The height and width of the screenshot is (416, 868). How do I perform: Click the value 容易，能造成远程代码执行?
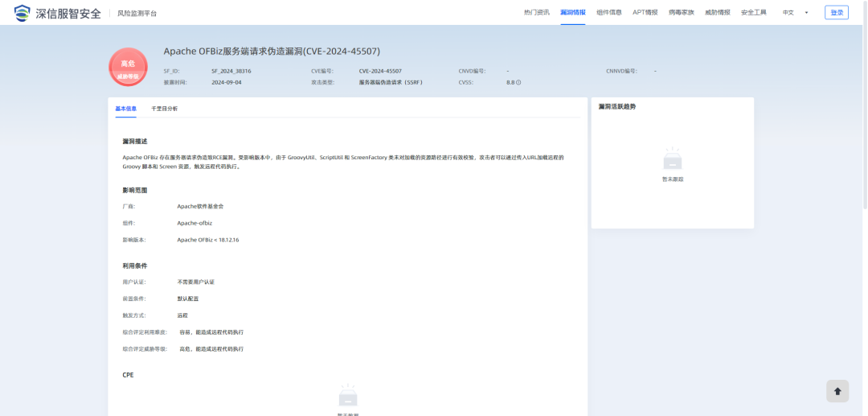[x=211, y=332]
